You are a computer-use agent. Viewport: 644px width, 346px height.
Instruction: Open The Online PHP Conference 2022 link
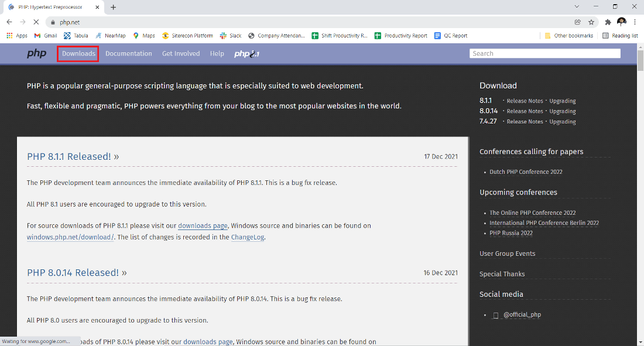532,213
